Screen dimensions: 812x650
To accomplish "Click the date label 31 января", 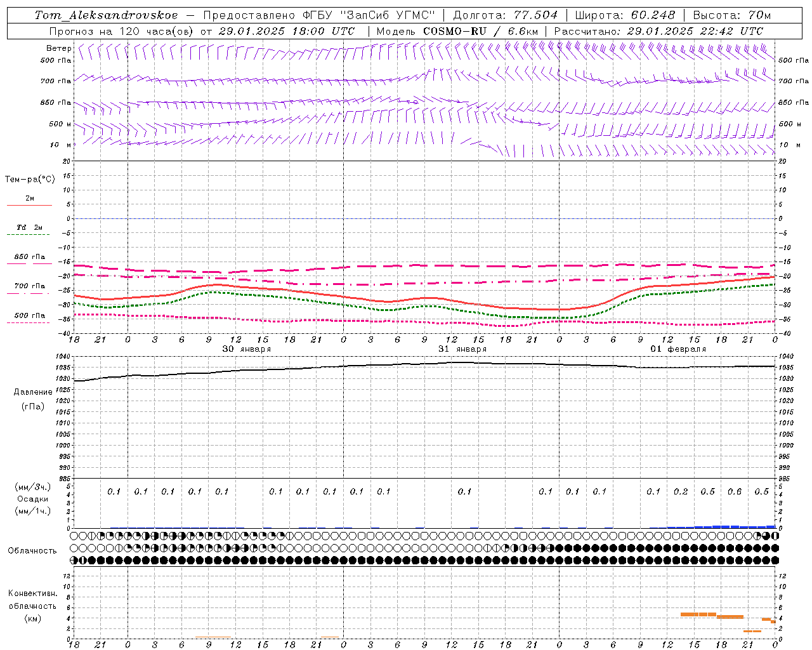I will pyautogui.click(x=462, y=349).
